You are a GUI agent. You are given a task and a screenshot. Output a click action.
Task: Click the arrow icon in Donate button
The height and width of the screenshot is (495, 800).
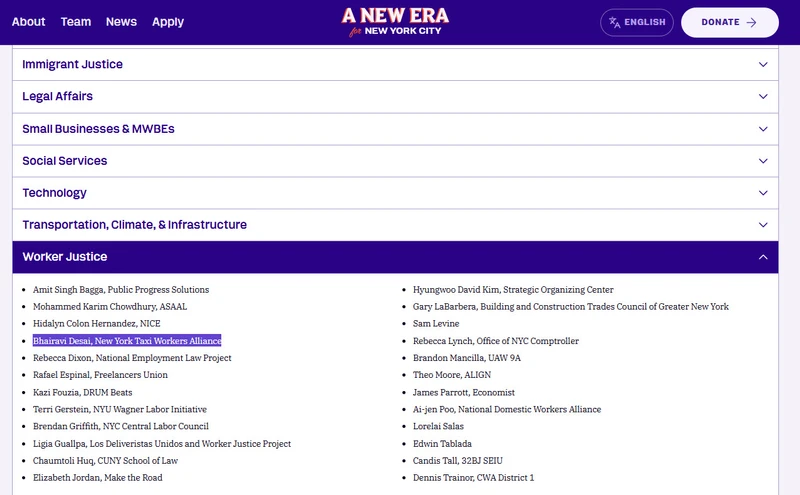(x=751, y=22)
